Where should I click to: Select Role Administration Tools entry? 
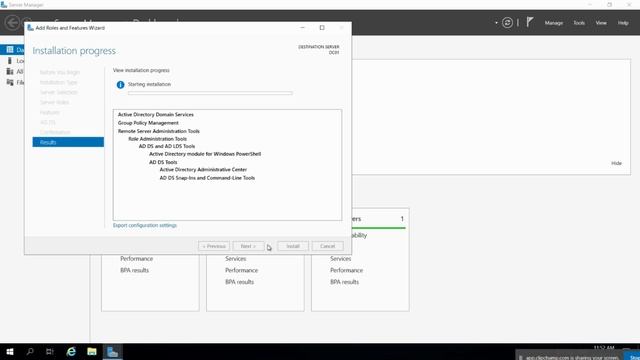pyautogui.click(x=158, y=139)
